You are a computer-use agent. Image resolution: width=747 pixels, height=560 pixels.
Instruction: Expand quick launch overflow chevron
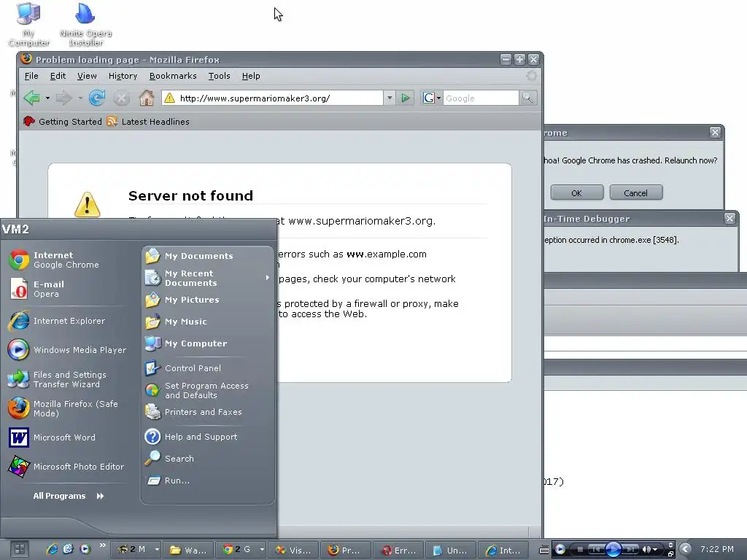102,545
